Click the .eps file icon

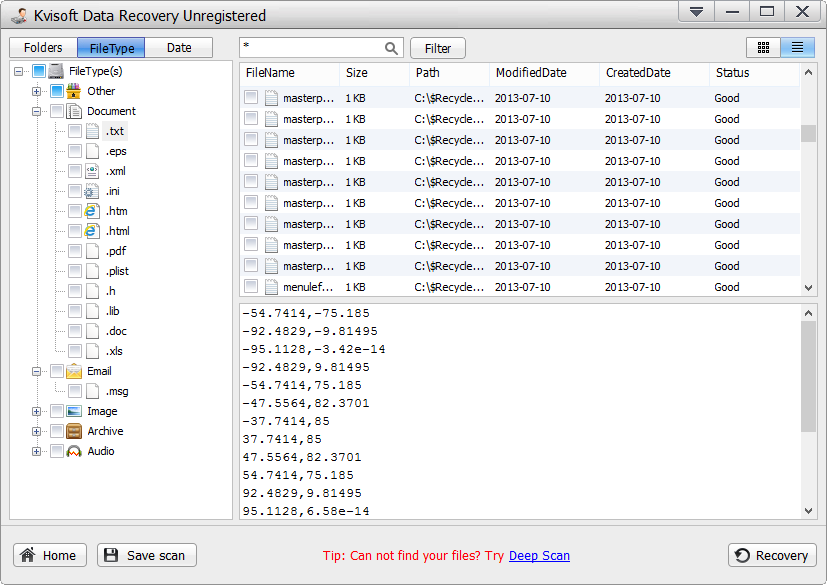pyautogui.click(x=92, y=151)
